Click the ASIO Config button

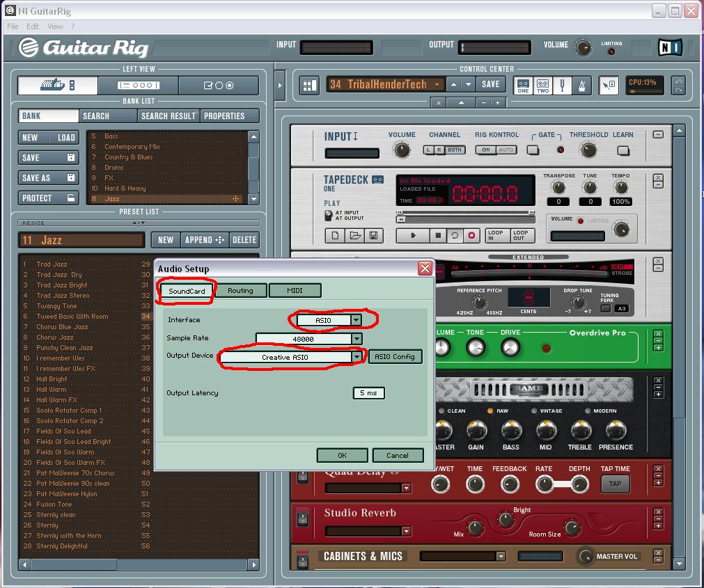click(395, 356)
